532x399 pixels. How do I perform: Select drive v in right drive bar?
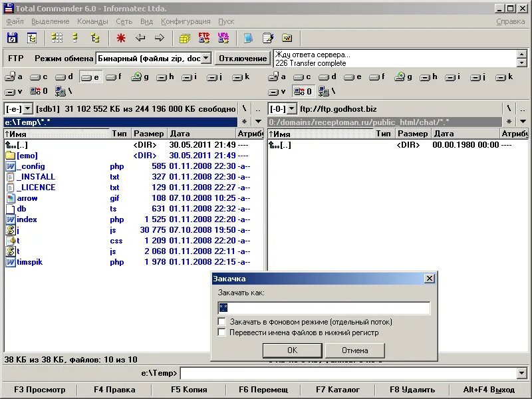pyautogui.click(x=277, y=91)
